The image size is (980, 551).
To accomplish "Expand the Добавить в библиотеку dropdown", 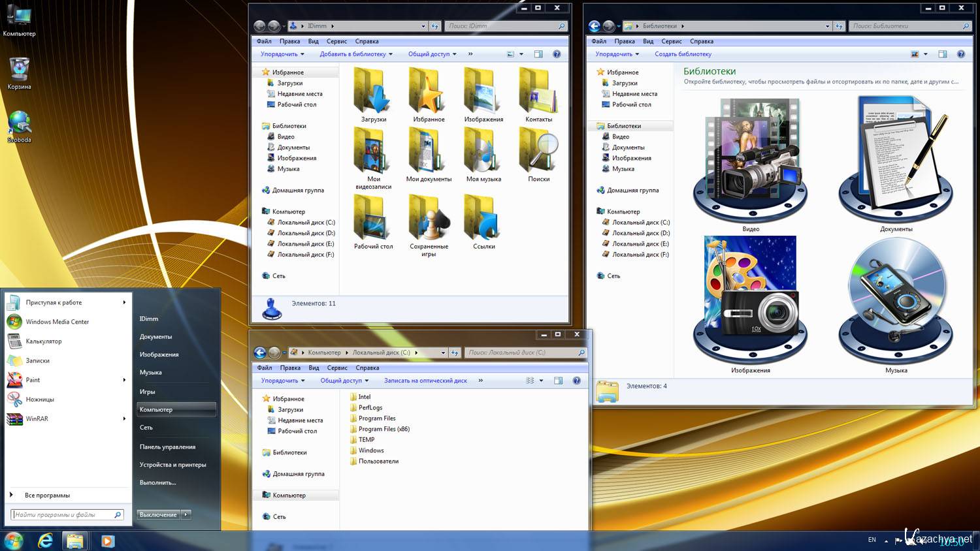I will pyautogui.click(x=356, y=54).
